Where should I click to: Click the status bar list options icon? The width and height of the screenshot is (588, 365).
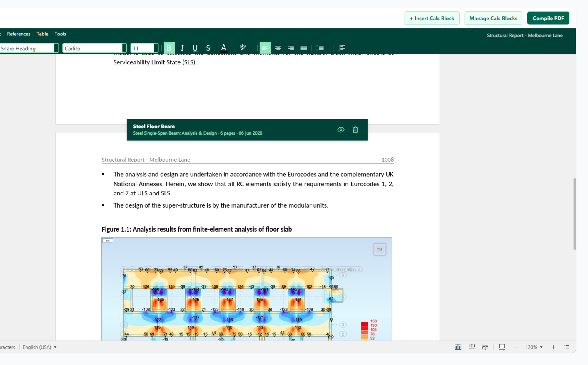click(x=567, y=347)
